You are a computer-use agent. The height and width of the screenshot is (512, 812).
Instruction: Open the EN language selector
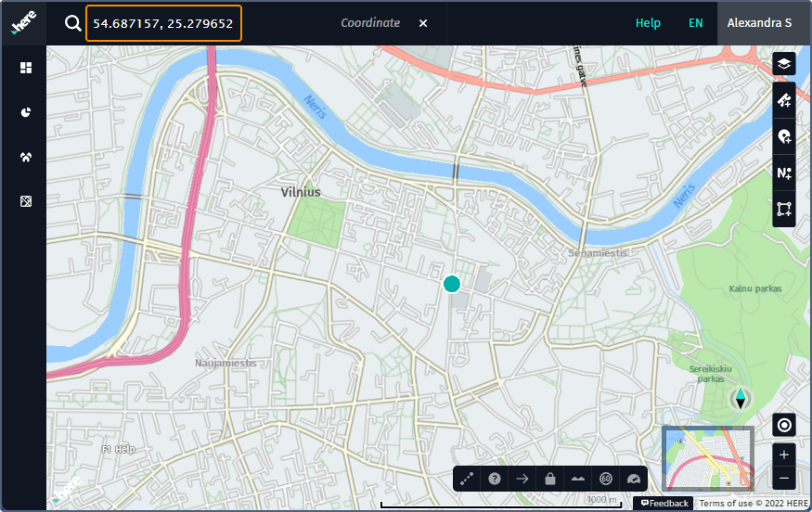click(695, 23)
